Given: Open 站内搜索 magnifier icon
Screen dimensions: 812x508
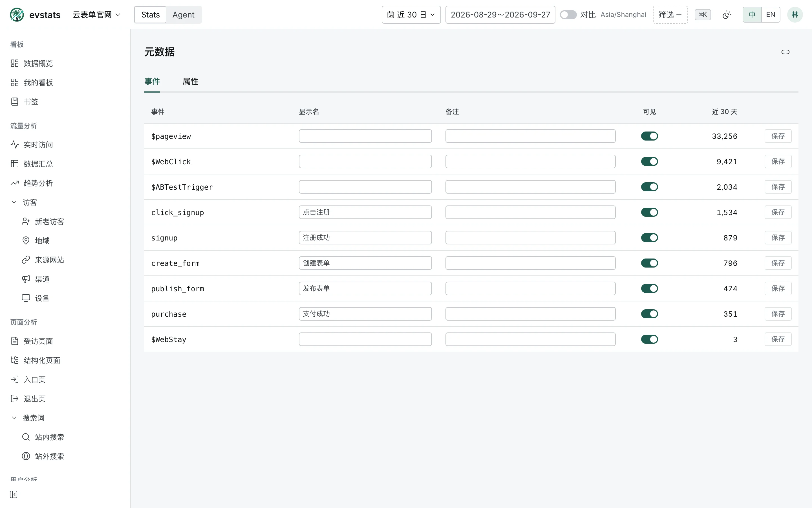Looking at the screenshot, I should 26,437.
